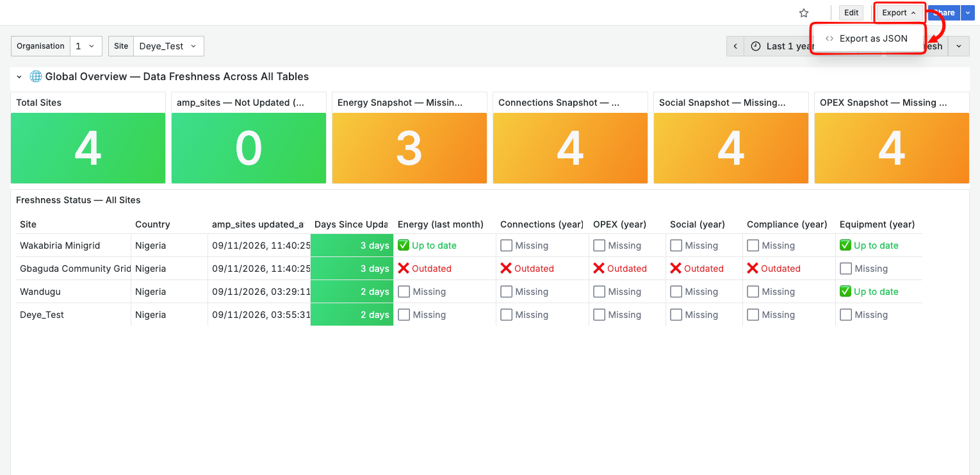This screenshot has height=475, width=980.
Task: Click the Energy Snapshot panel showing 3
Action: point(409,149)
